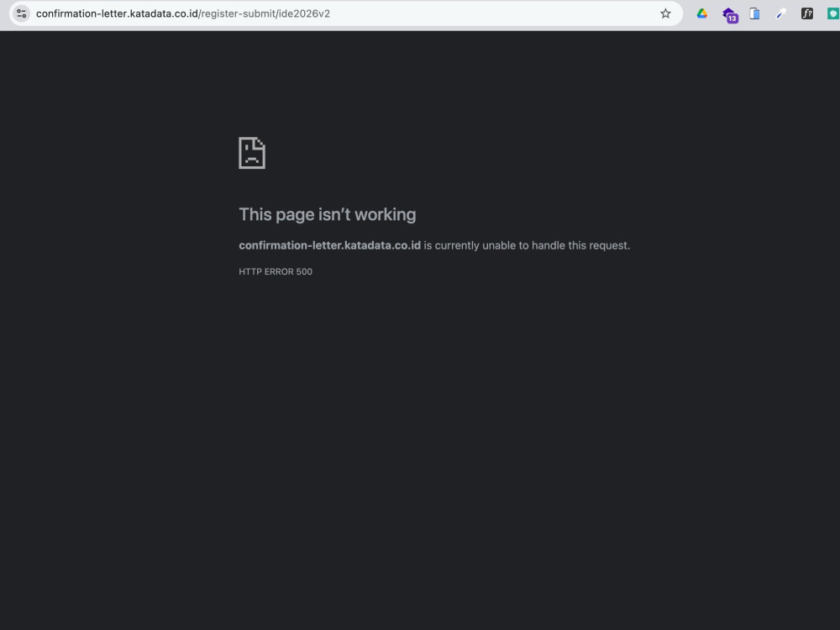Bookmark this page with the star icon

(665, 13)
